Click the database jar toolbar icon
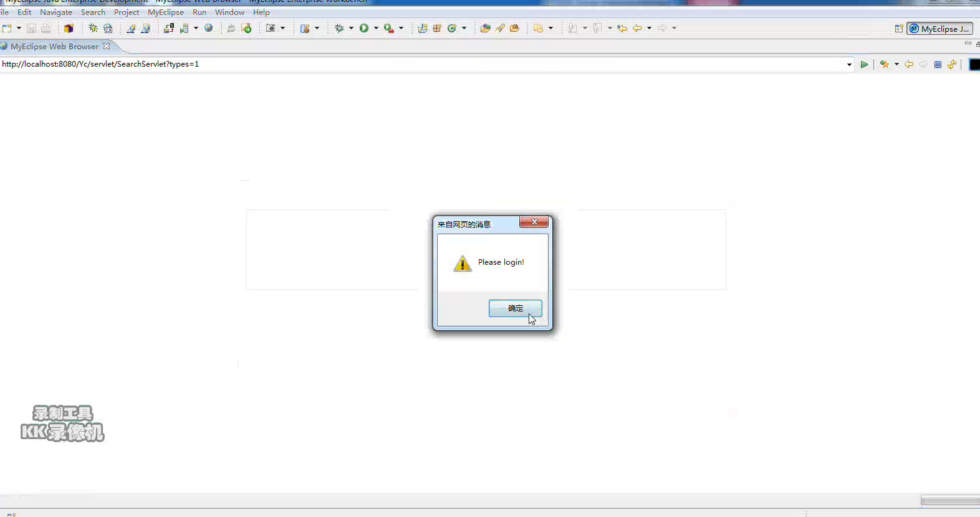Viewport: 980px width, 517px height. (305, 28)
